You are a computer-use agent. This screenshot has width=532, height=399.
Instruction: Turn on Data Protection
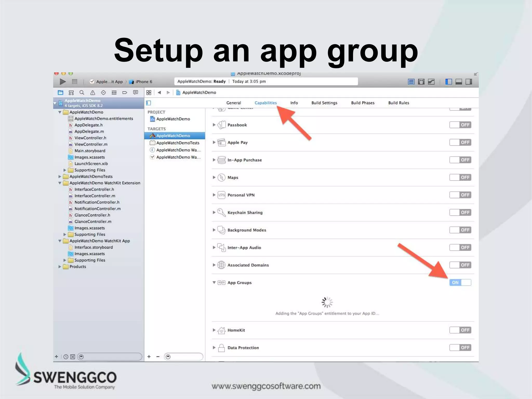[x=460, y=348]
